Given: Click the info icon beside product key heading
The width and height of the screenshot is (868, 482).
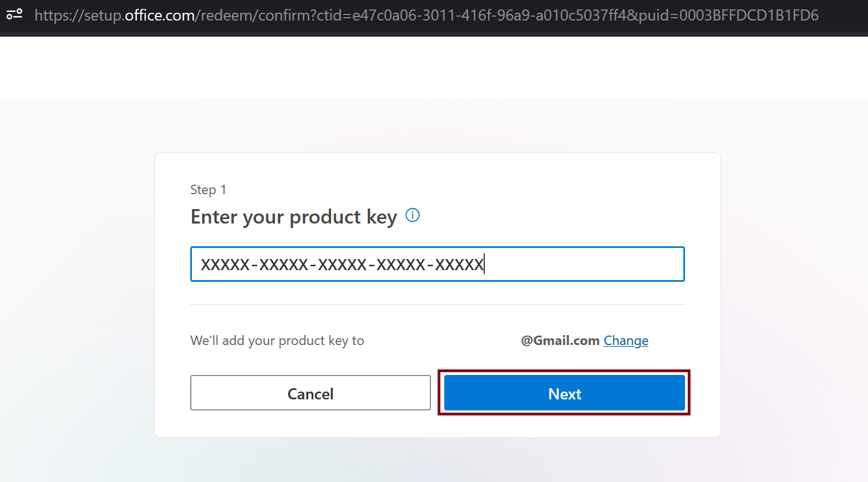Looking at the screenshot, I should point(413,215).
